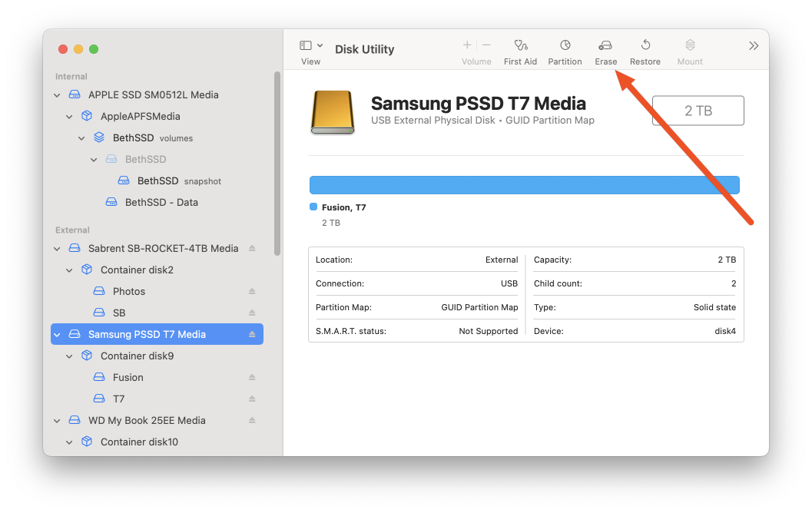
Task: Click the APPLE SSD SM0512L drive icon
Action: click(x=75, y=94)
